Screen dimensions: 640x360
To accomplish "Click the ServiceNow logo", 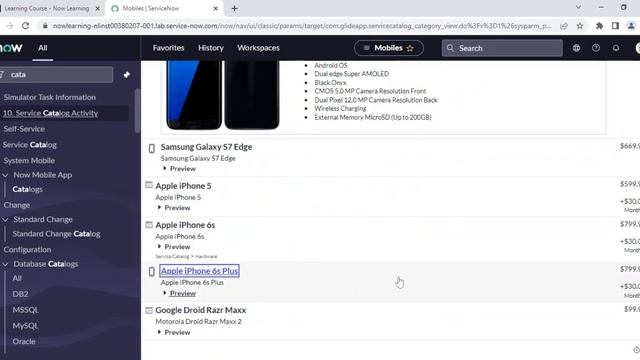I will point(11,48).
